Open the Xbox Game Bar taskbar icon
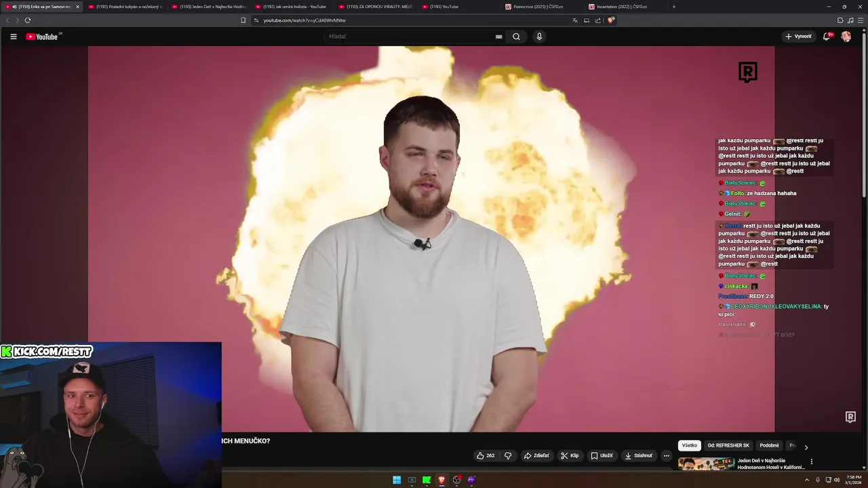Viewport: 868px width, 488px height. pyautogui.click(x=412, y=480)
